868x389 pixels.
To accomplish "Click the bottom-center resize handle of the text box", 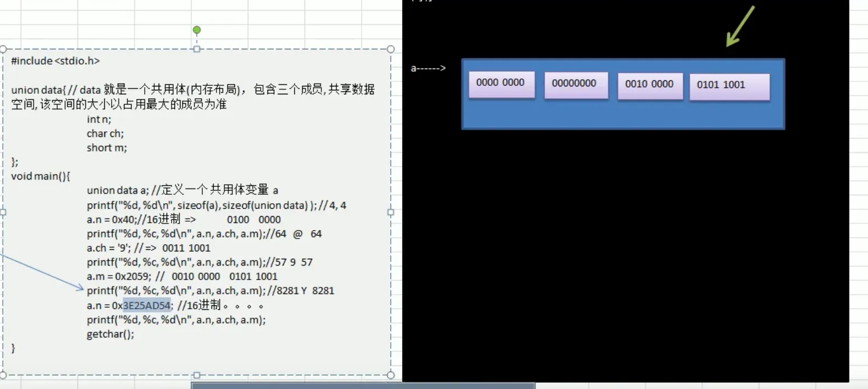I will pos(196,374).
